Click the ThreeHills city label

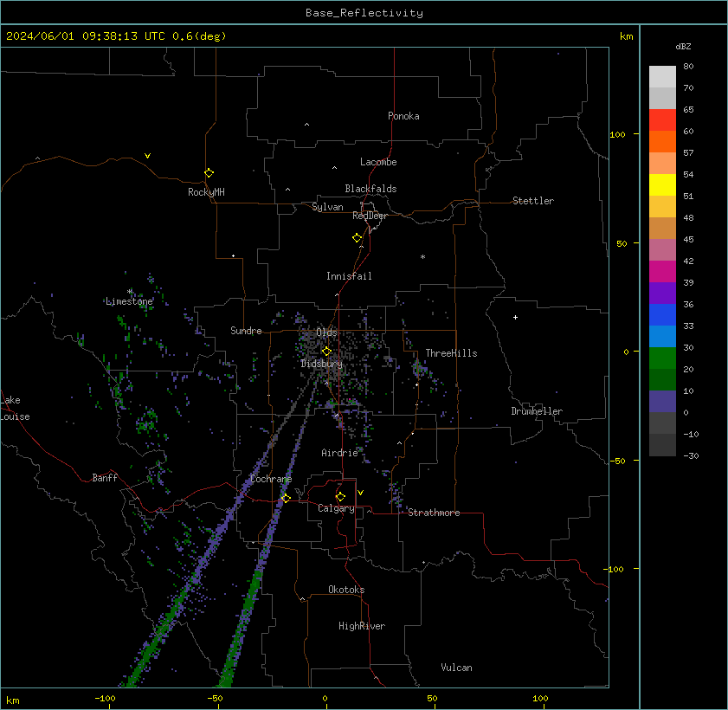coord(451,353)
